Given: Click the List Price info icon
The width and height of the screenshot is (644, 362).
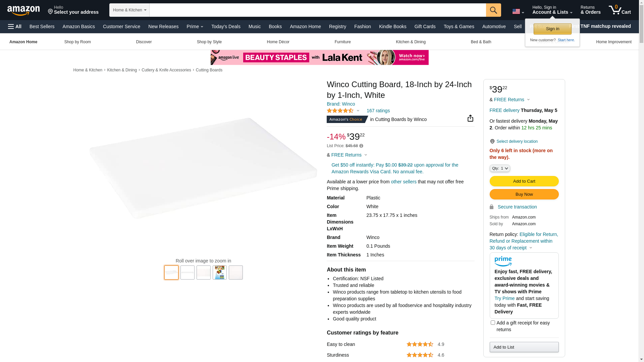Looking at the screenshot, I should tap(361, 146).
